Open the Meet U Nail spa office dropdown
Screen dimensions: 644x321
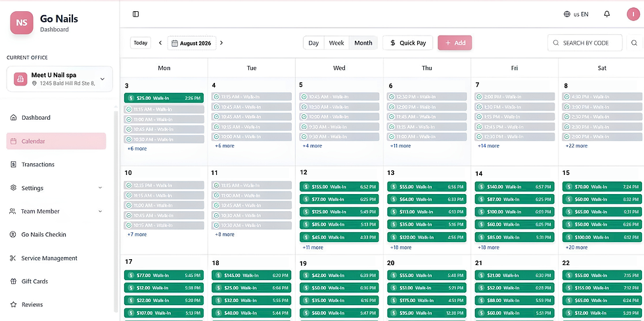click(x=60, y=79)
